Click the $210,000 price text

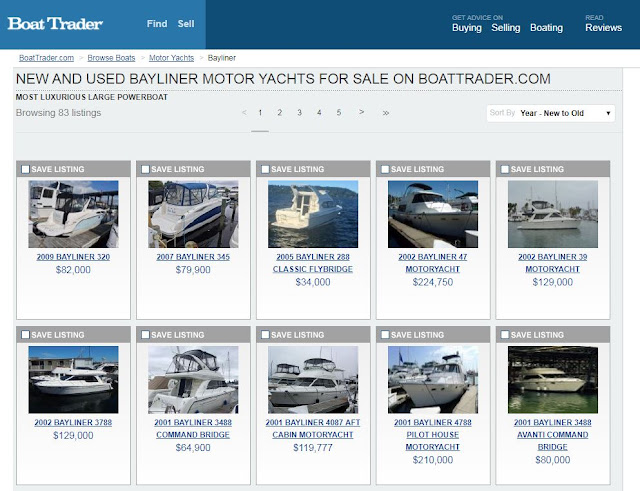(x=433, y=460)
